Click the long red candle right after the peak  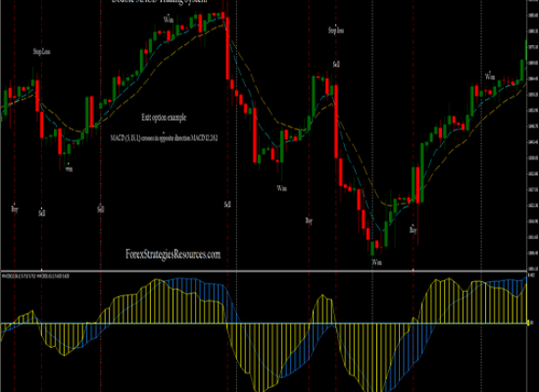[x=227, y=48]
